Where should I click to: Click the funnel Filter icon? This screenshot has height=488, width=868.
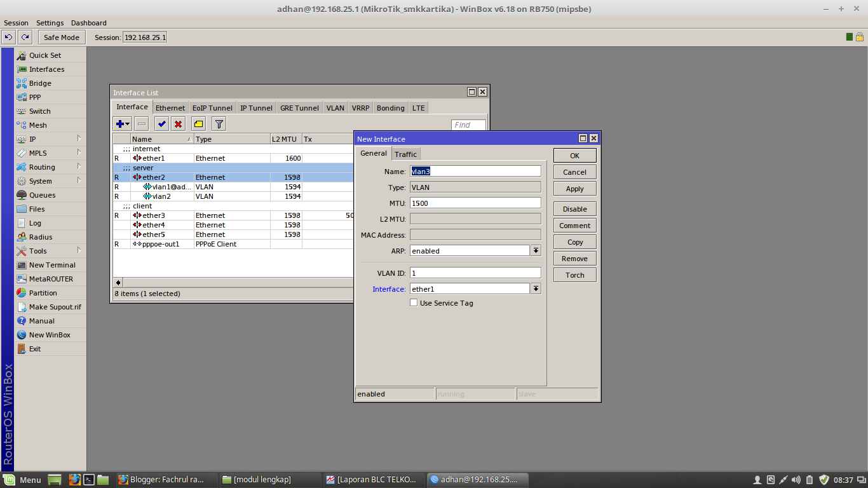click(x=219, y=124)
